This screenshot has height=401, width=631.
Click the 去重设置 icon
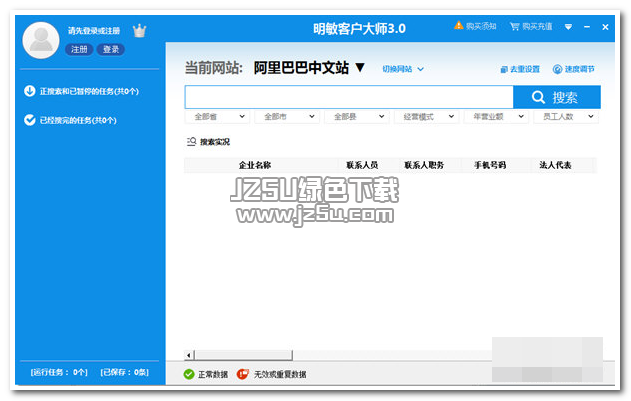tap(504, 69)
